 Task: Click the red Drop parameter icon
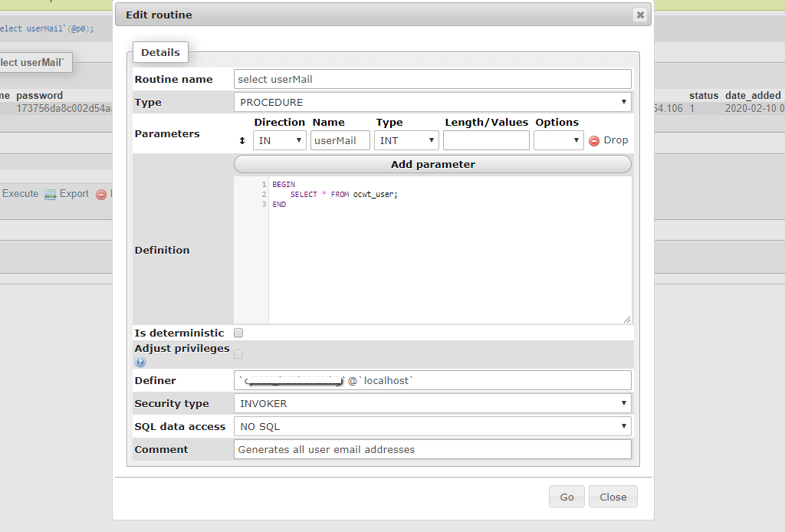coord(594,141)
